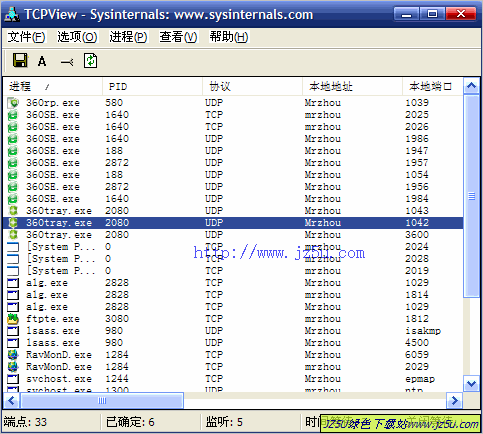Viewport: 483px width, 434px height.
Task: Click the horizontal scrollbar thumb
Action: click(102, 400)
